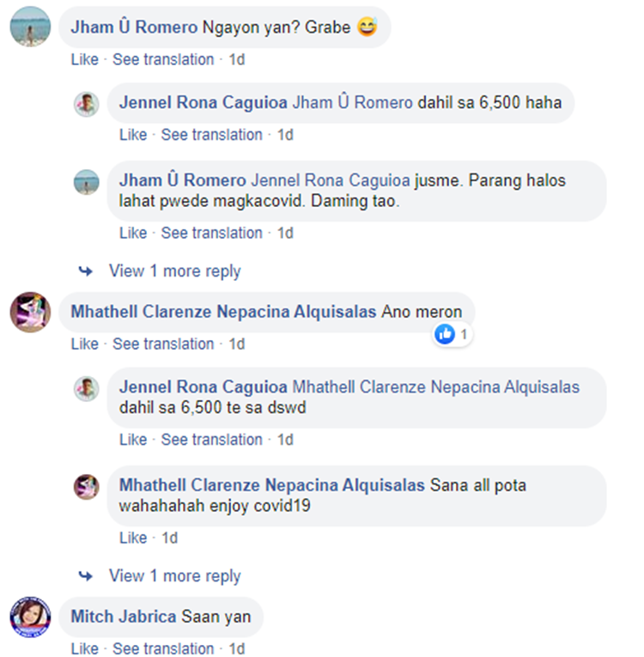See translation of Ano meron comment
Viewport: 644px width, 657px height.
click(x=163, y=344)
